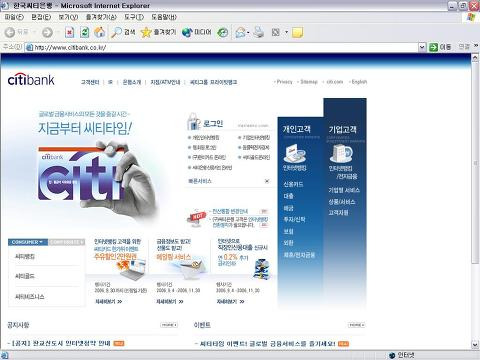The image size is (480, 360).
Task: Click the 개인고객 internet banking computer icon
Action: click(294, 153)
